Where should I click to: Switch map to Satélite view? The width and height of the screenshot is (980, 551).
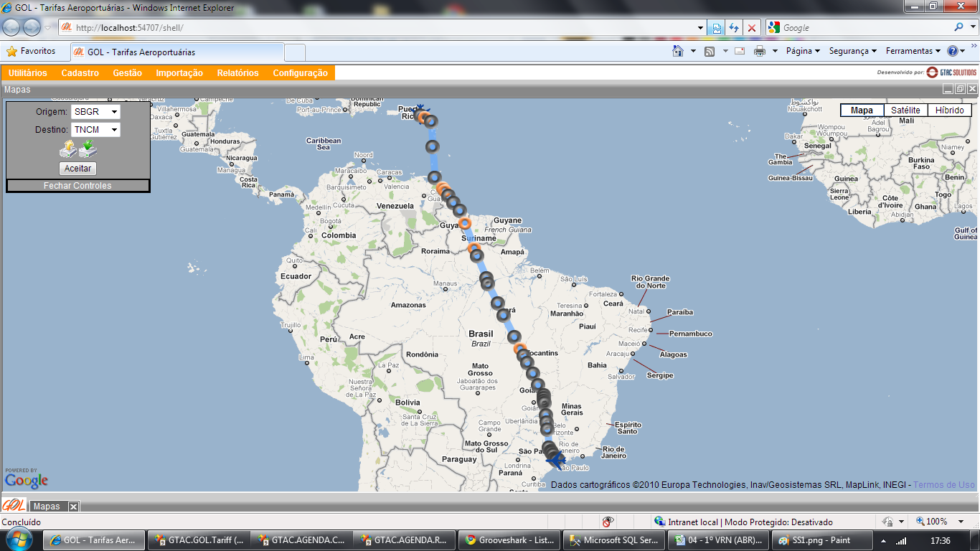pos(905,110)
